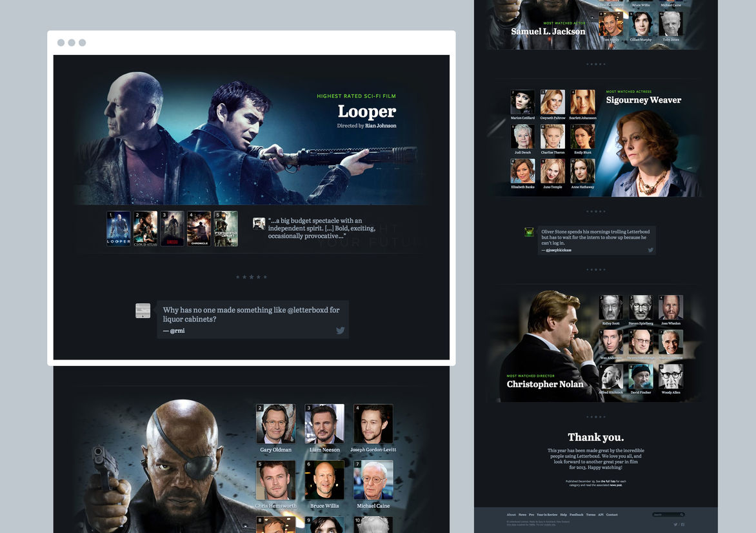Image resolution: width=756 pixels, height=533 pixels.
Task: Follow the "news post" link under Thank you
Action: coord(615,485)
